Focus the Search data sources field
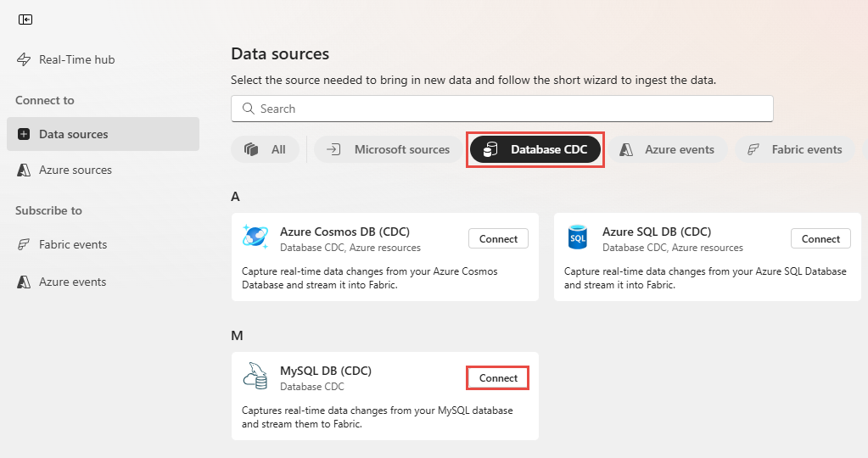868x458 pixels. (x=509, y=109)
